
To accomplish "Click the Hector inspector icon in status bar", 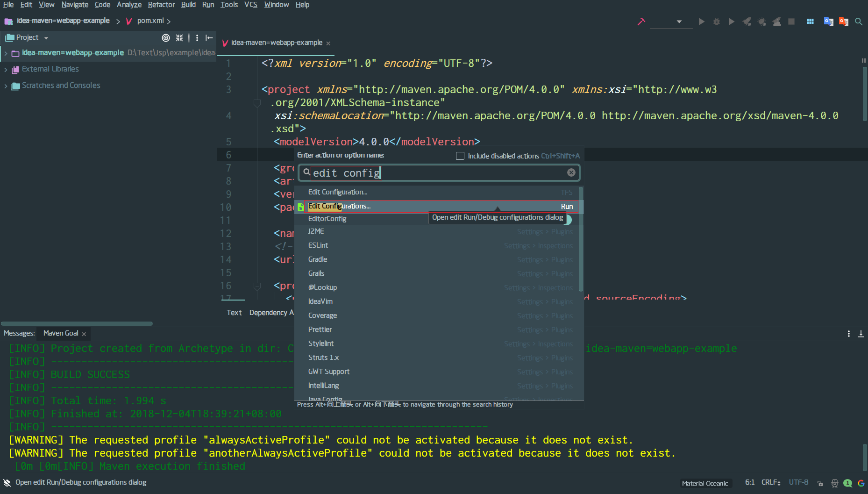I will click(834, 483).
